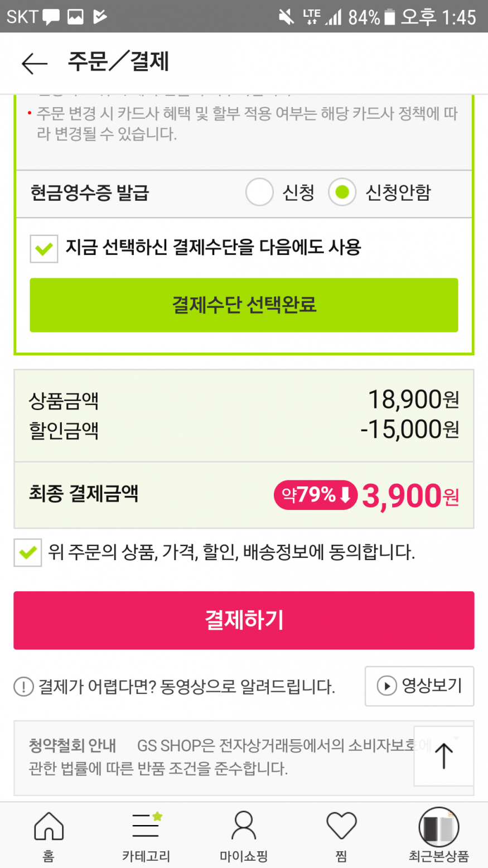Select 신청안함 radio for cash receipt
Image resolution: width=488 pixels, height=868 pixels.
342,192
